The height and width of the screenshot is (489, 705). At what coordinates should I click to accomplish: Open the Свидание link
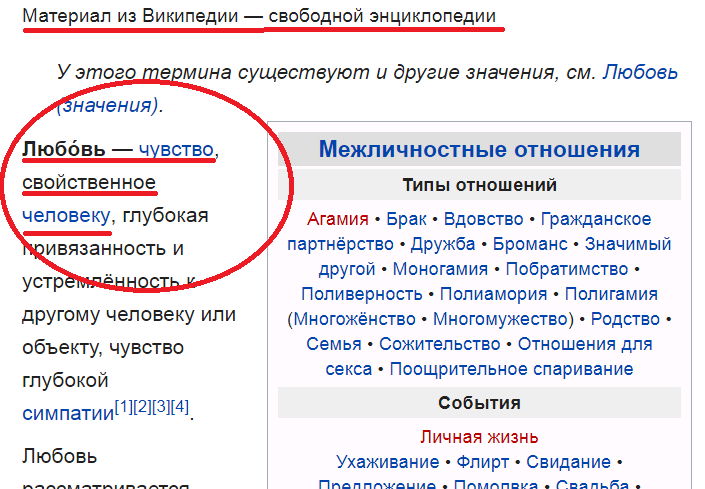(x=568, y=462)
